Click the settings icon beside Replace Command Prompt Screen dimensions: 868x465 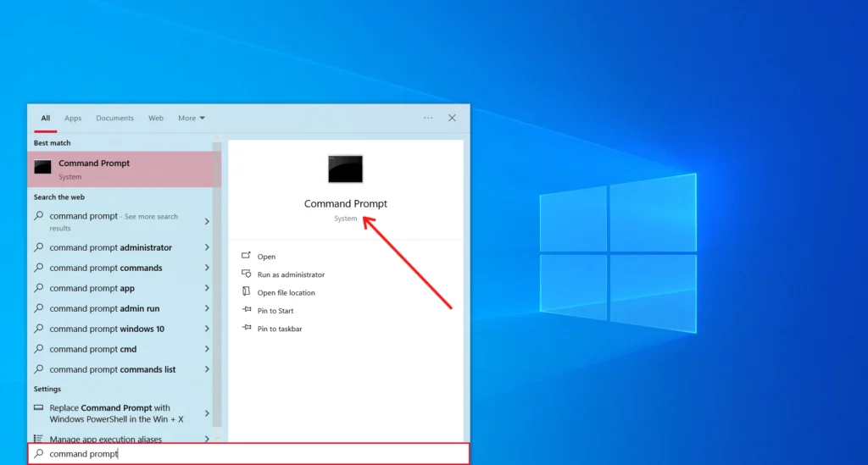point(38,407)
